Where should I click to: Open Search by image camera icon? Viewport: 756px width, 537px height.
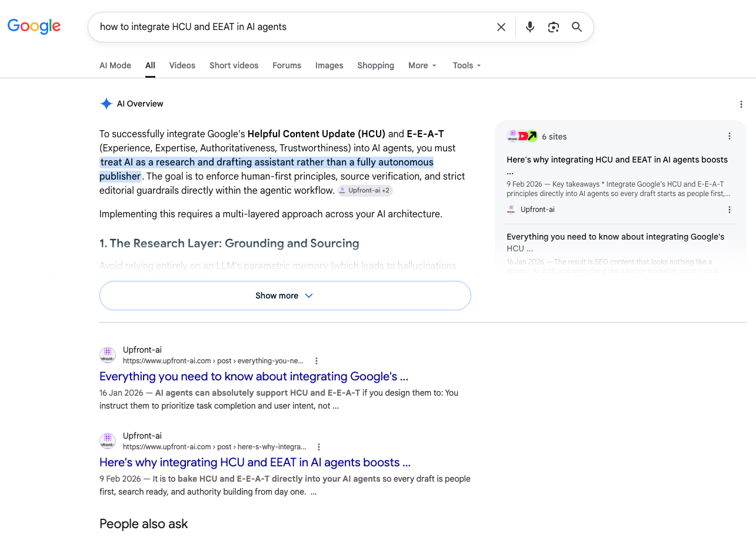(554, 27)
